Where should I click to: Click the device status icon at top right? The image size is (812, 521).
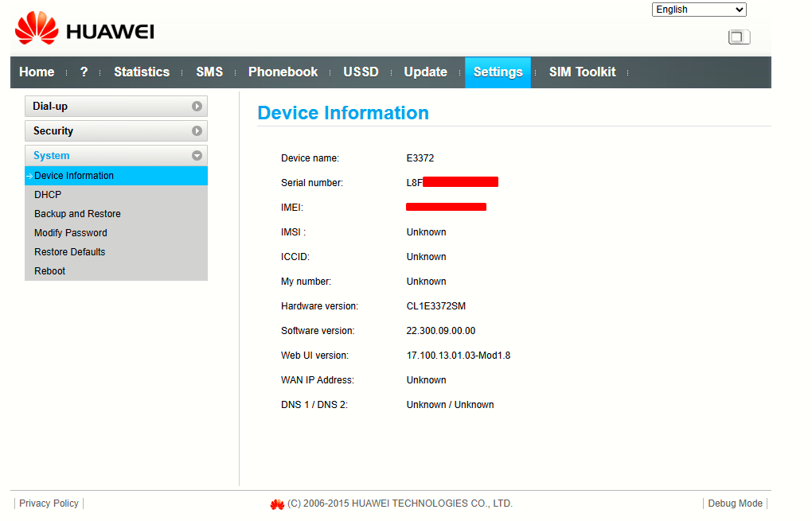(739, 37)
